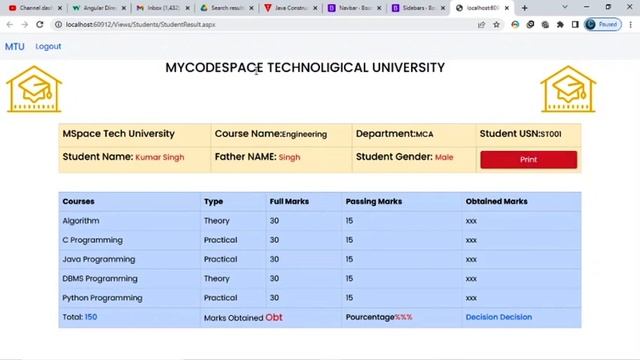This screenshot has width=640, height=360.
Task: Close the active localhost tab
Action: pos(507,8)
